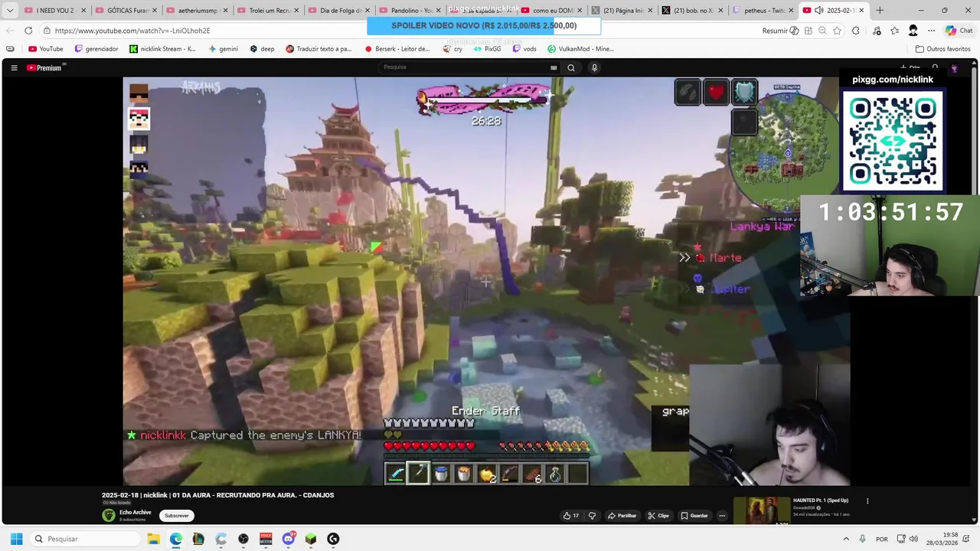Viewport: 980px width, 551px height.
Task: Go back in Edge browser
Action: coord(10,31)
